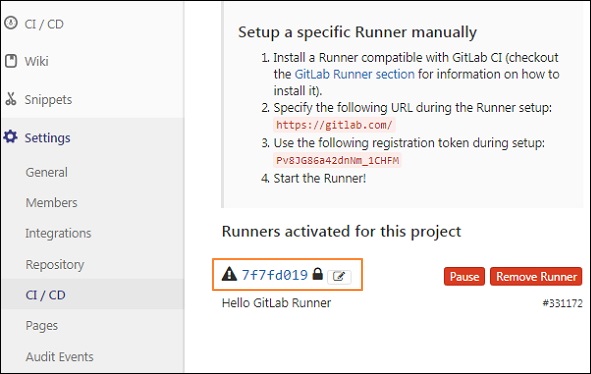Follow the GitLab Runner section link
591x374 pixels.
click(354, 74)
